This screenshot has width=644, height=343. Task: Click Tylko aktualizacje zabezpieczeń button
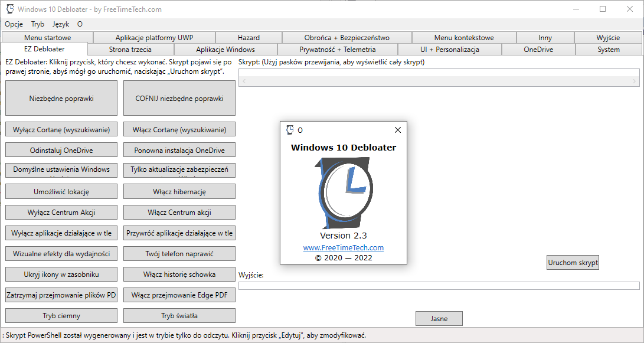click(x=179, y=171)
